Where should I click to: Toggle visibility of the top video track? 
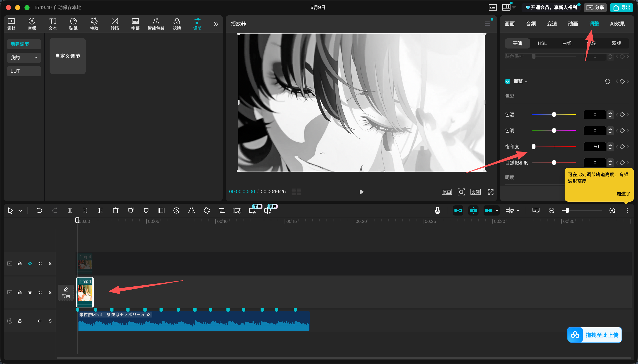pos(30,263)
